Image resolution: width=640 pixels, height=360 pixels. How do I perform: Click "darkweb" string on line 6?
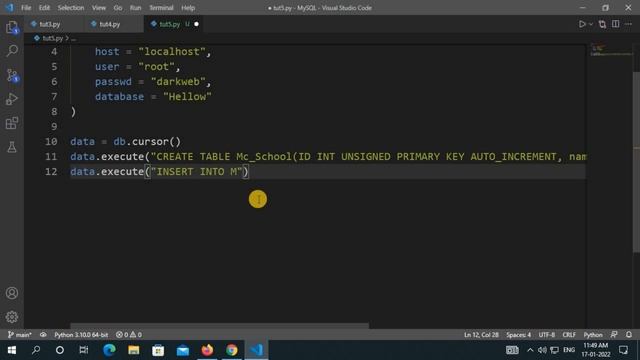pyautogui.click(x=178, y=82)
